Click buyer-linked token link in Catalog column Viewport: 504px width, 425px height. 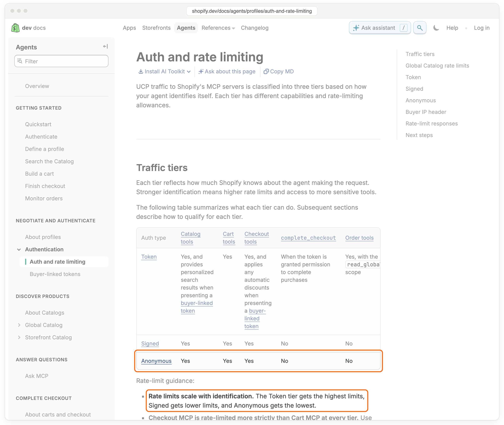click(x=197, y=307)
